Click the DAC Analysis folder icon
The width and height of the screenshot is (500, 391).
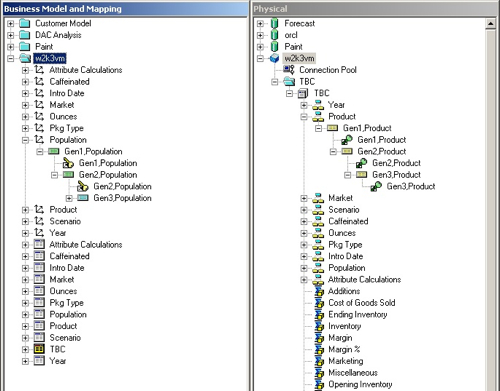25,35
